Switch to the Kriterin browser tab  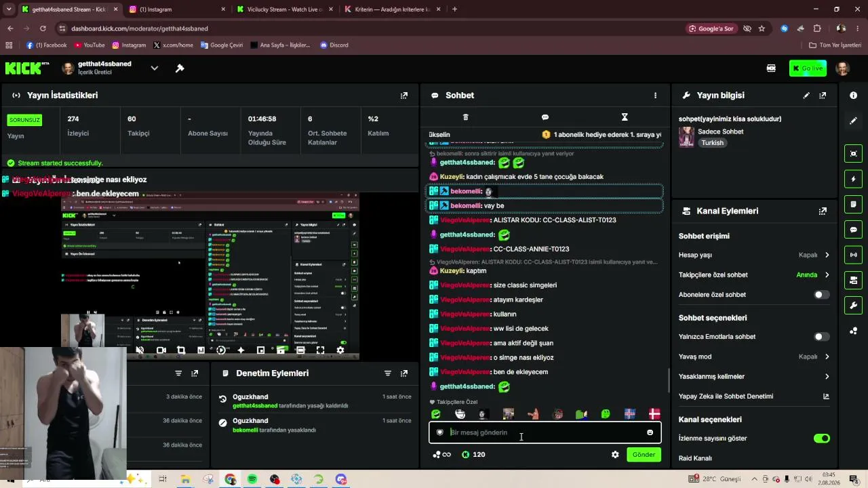[x=392, y=9]
